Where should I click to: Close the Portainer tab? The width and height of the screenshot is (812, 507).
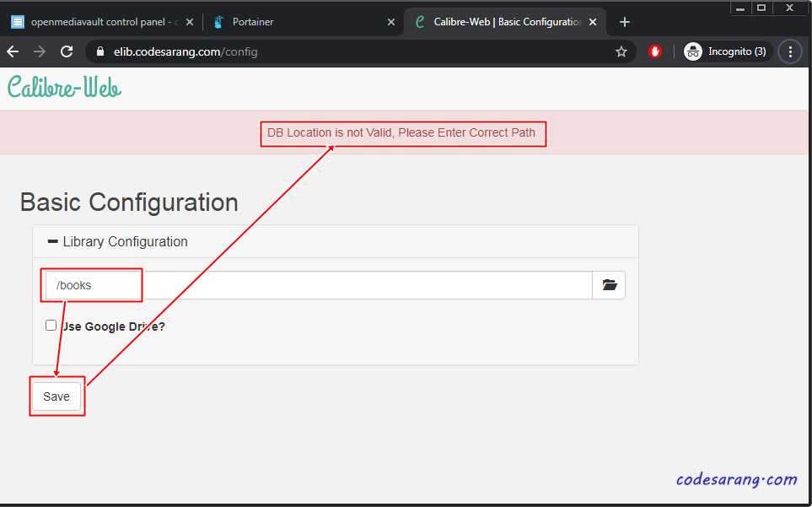point(391,22)
